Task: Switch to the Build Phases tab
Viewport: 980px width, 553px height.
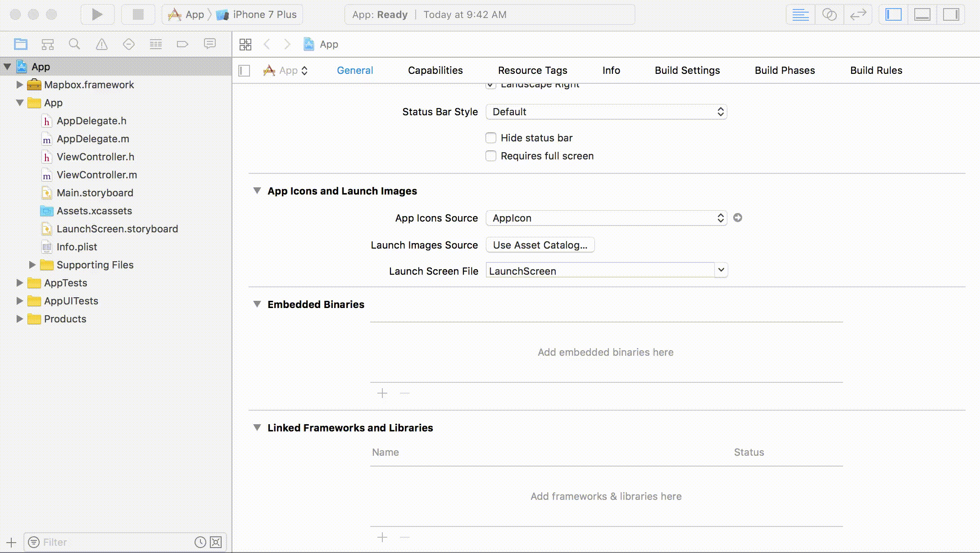Action: (x=785, y=70)
